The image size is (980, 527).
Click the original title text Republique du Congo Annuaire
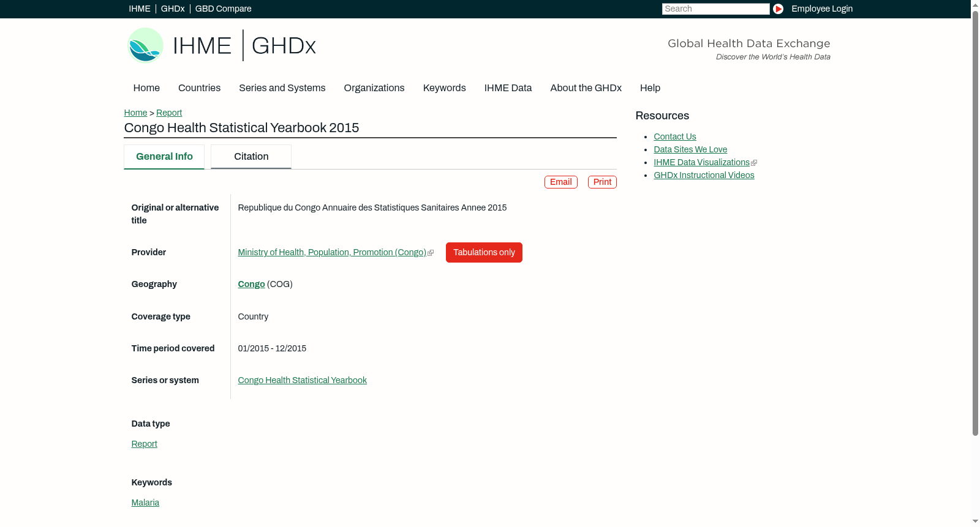pyautogui.click(x=372, y=207)
